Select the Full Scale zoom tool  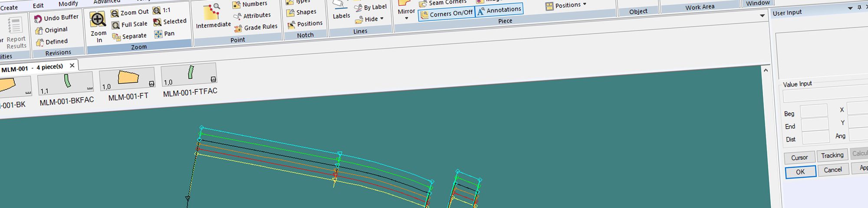pos(129,25)
